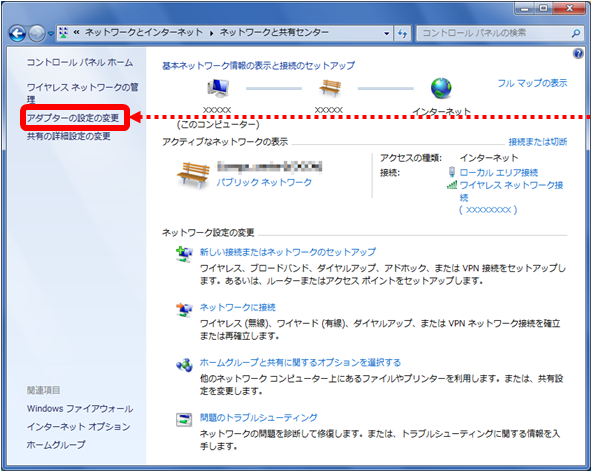Open the address bar history dropdown
592x472 pixels.
pos(387,33)
